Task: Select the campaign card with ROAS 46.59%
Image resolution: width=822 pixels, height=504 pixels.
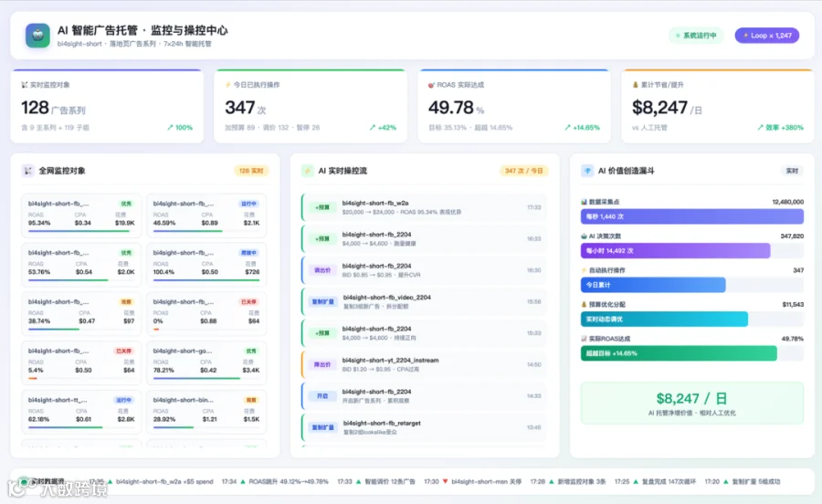Action: click(206, 215)
